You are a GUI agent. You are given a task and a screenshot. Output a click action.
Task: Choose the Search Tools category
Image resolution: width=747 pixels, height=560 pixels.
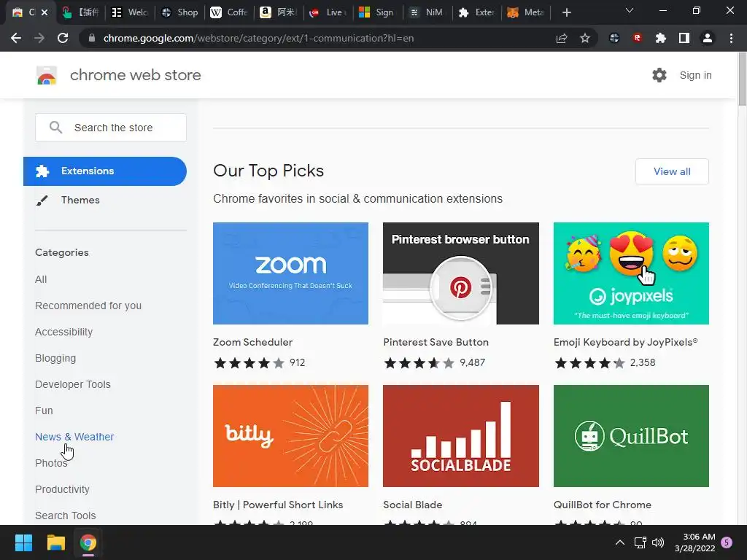pos(65,516)
